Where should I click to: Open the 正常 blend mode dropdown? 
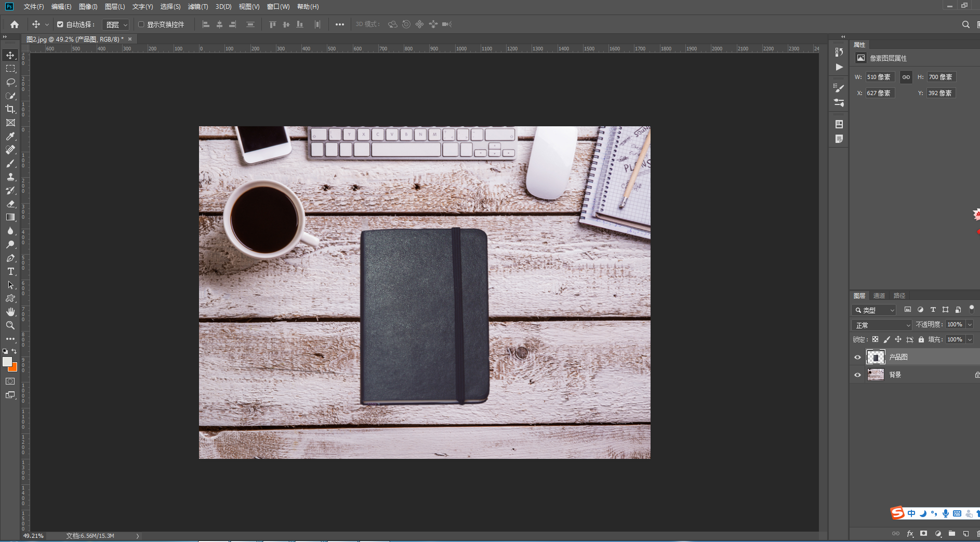(882, 325)
